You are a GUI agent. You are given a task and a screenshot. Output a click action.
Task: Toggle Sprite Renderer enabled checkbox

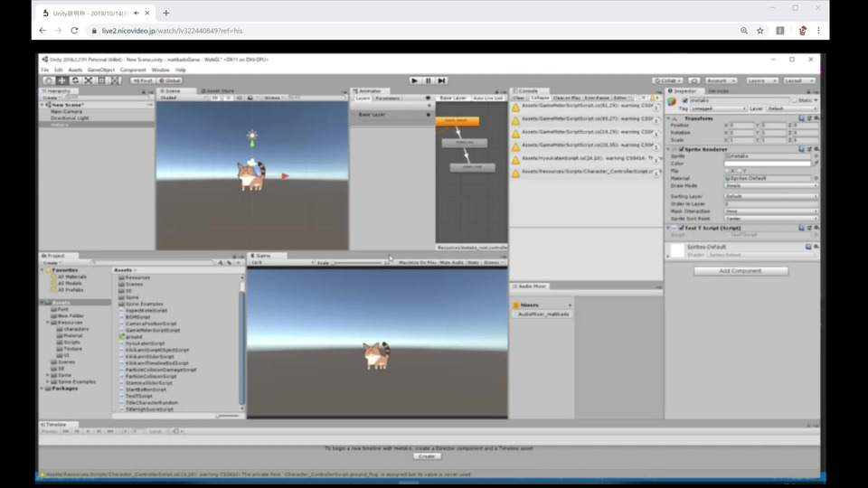(x=682, y=149)
